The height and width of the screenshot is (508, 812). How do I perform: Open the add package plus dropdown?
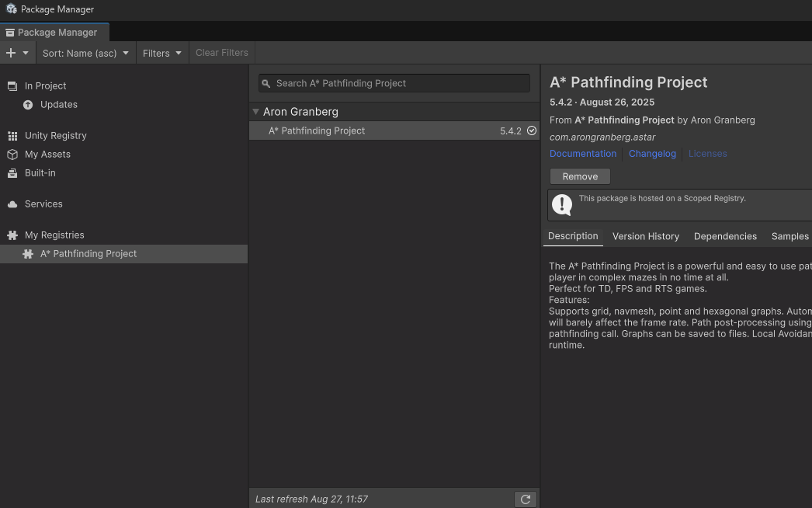[x=17, y=53]
